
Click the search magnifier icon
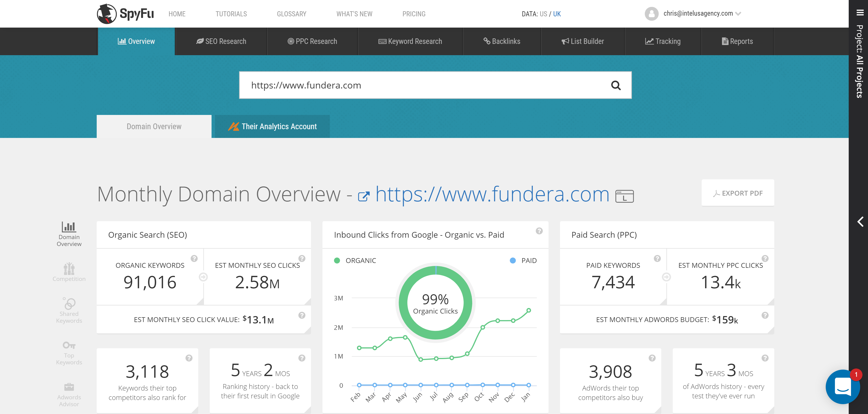pos(616,85)
